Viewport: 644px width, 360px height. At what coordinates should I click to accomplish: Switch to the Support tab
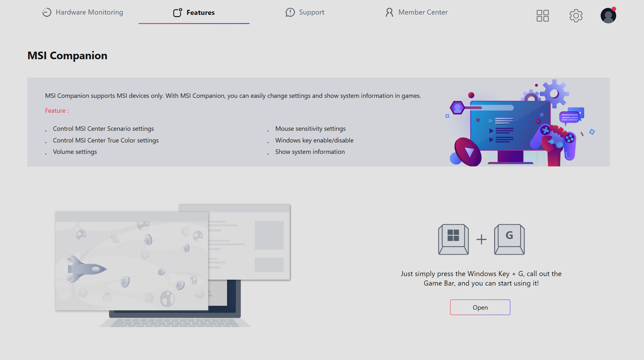pos(305,12)
